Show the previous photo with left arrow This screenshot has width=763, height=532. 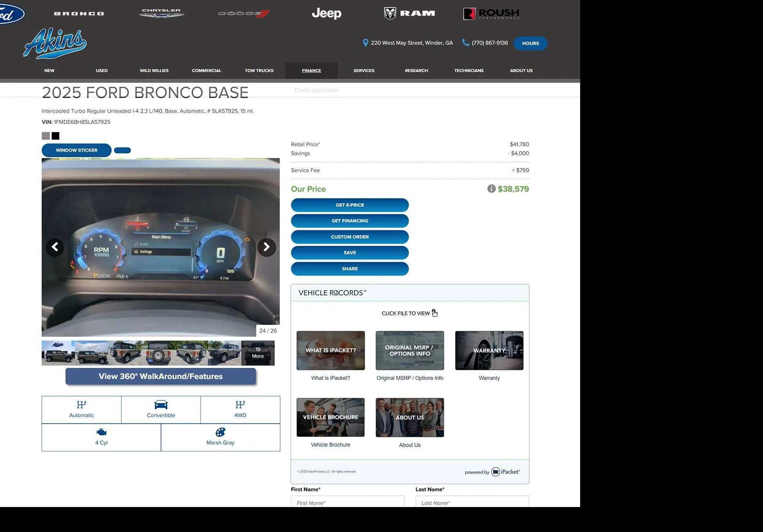pyautogui.click(x=55, y=247)
